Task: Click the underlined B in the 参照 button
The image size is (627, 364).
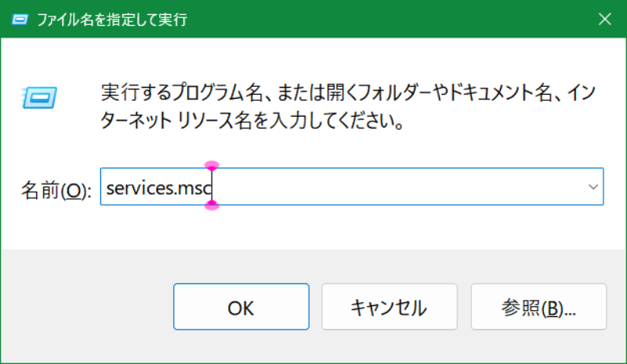Action: coord(553,308)
